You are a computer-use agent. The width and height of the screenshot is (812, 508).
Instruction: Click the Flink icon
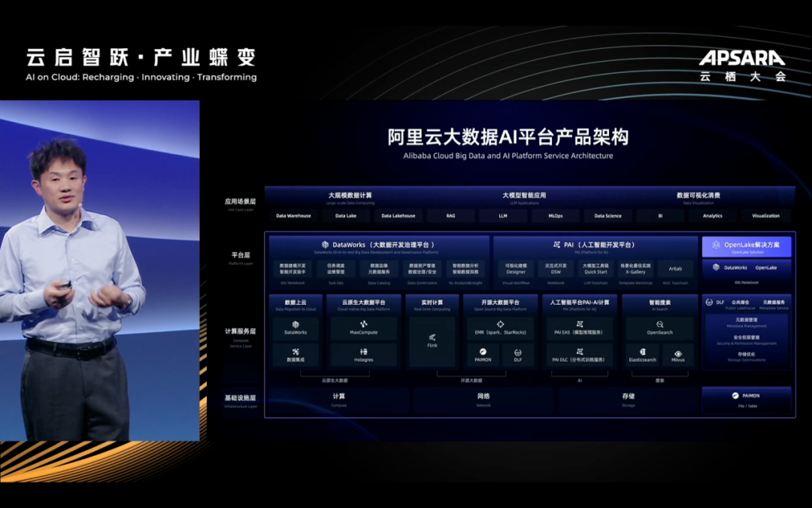(x=432, y=337)
